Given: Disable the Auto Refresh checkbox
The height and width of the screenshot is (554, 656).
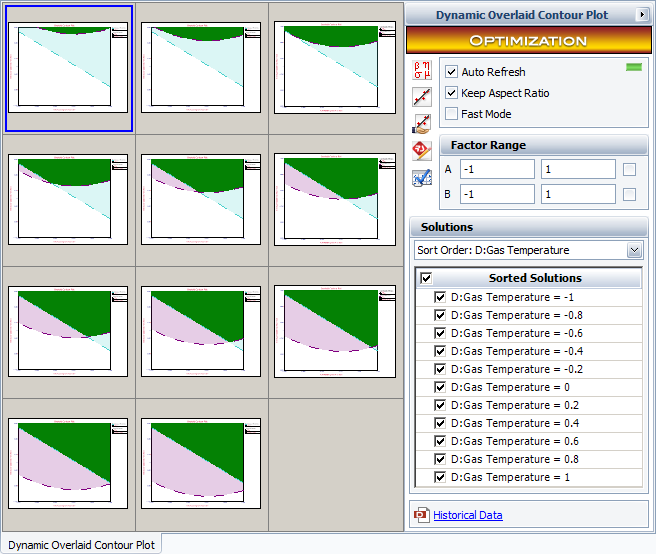Looking at the screenshot, I should [x=452, y=72].
